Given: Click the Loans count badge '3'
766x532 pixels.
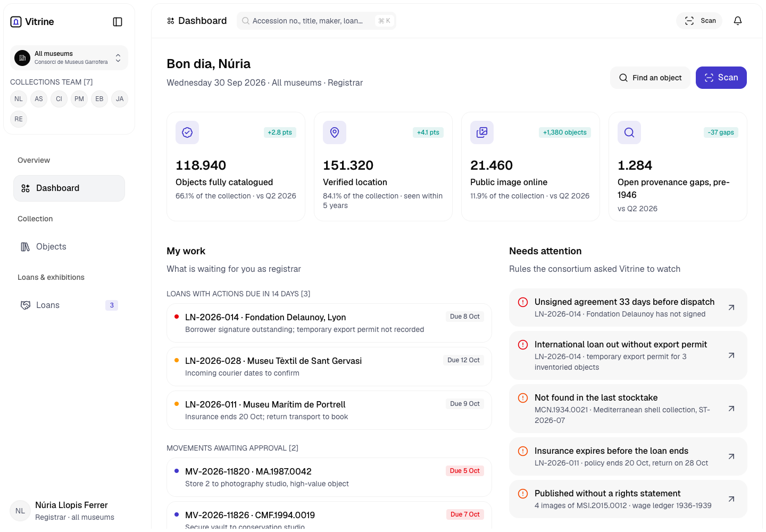Looking at the screenshot, I should tap(112, 305).
